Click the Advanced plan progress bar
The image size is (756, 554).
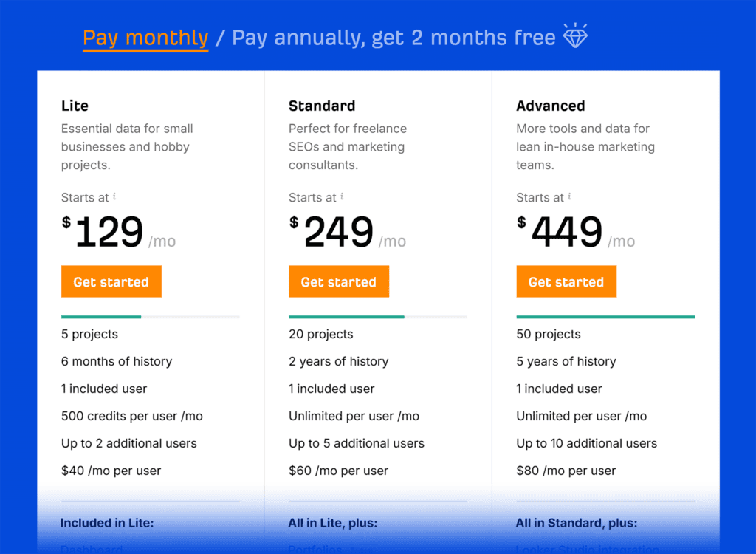tap(605, 317)
